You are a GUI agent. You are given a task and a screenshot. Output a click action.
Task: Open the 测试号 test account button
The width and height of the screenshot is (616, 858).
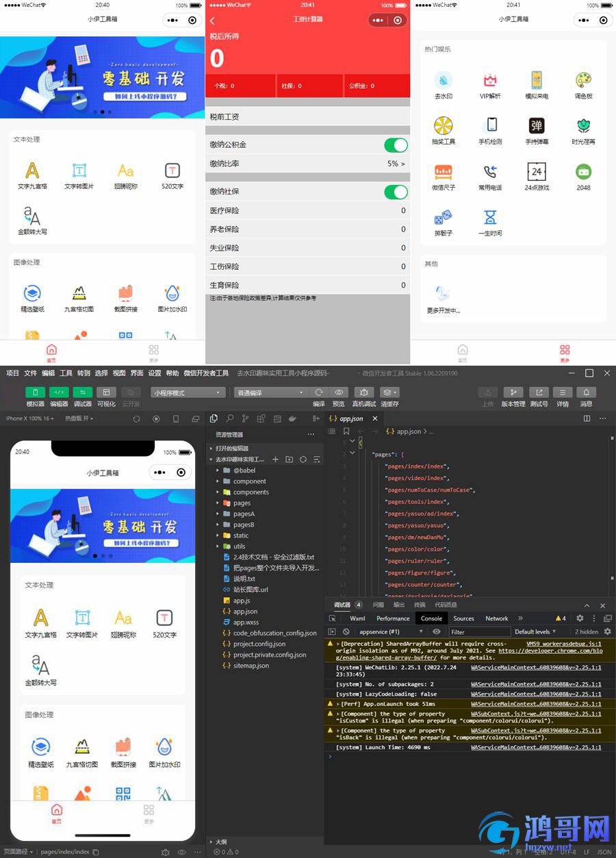[539, 392]
